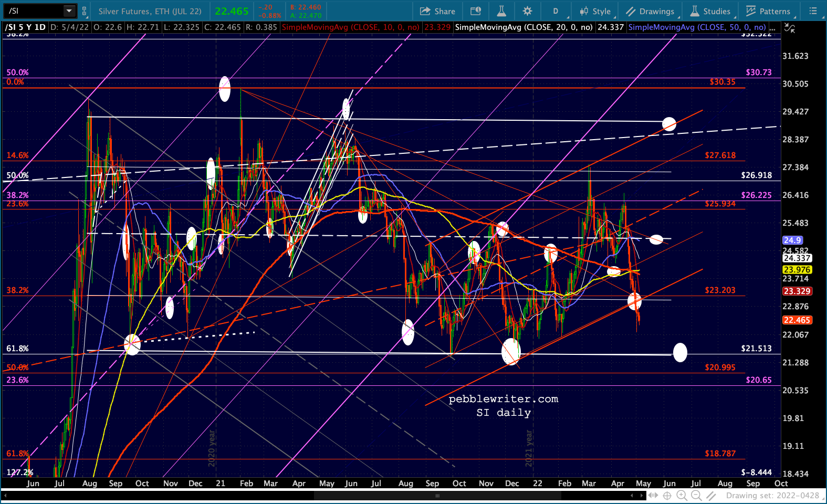Click the 2020 year vertical marker label
Screen dimensions: 827x504
coord(212,448)
